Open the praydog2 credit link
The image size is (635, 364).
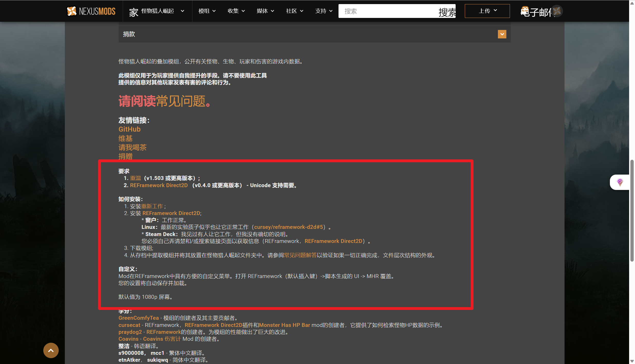tap(130, 332)
